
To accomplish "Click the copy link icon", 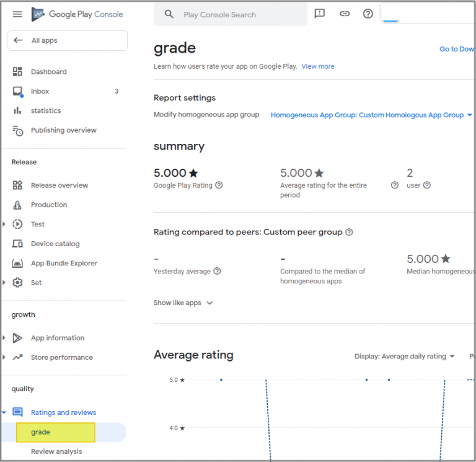I will 345,14.
